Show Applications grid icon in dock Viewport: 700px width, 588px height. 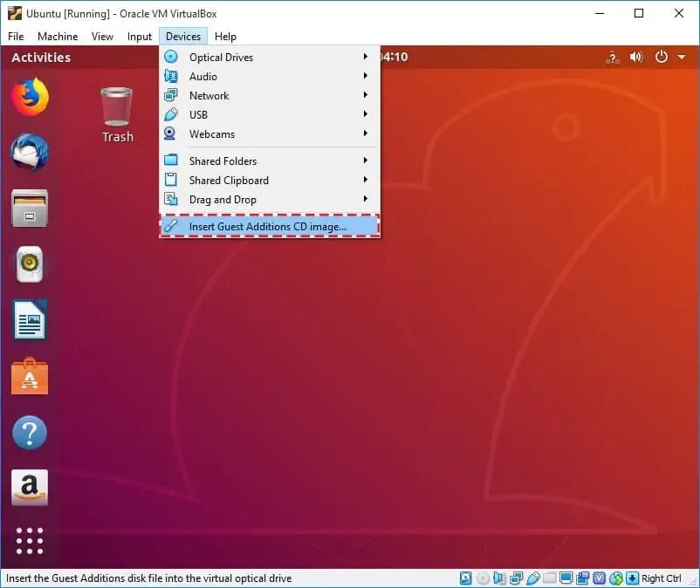click(x=30, y=541)
